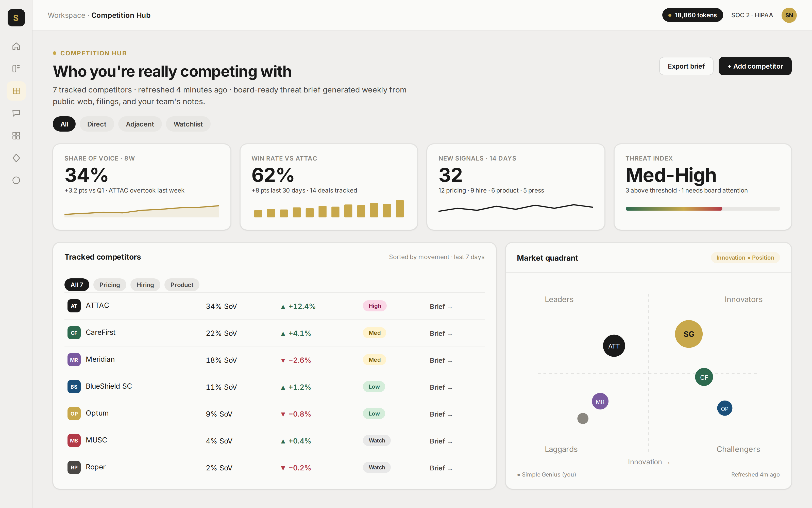Open the Brief link for ATTAC
This screenshot has height=508, width=812.
441,306
